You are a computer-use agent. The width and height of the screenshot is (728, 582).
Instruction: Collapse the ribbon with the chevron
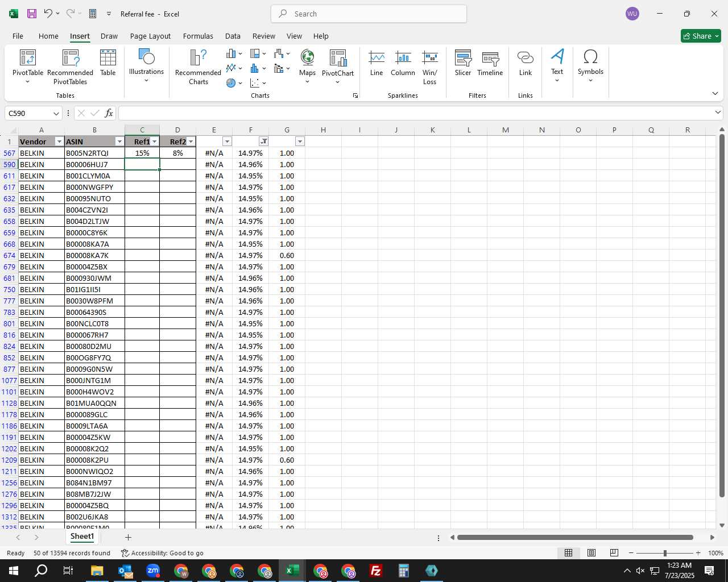pos(715,93)
